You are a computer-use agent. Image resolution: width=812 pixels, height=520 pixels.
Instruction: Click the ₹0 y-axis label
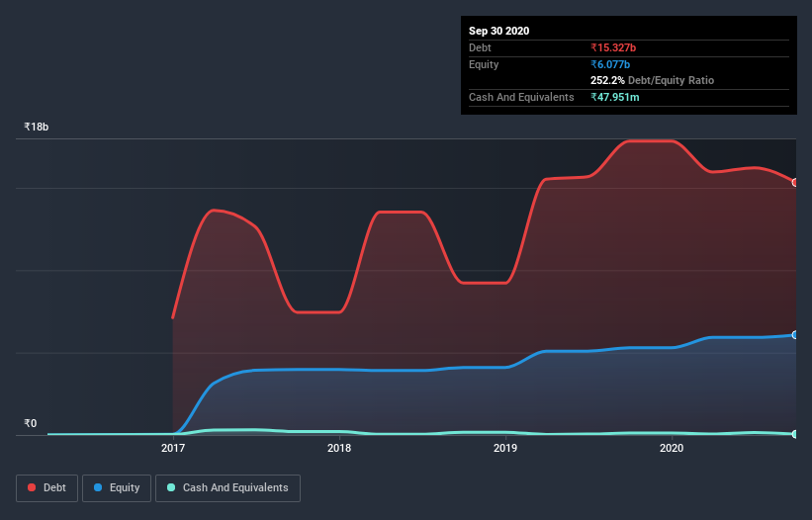click(x=31, y=423)
